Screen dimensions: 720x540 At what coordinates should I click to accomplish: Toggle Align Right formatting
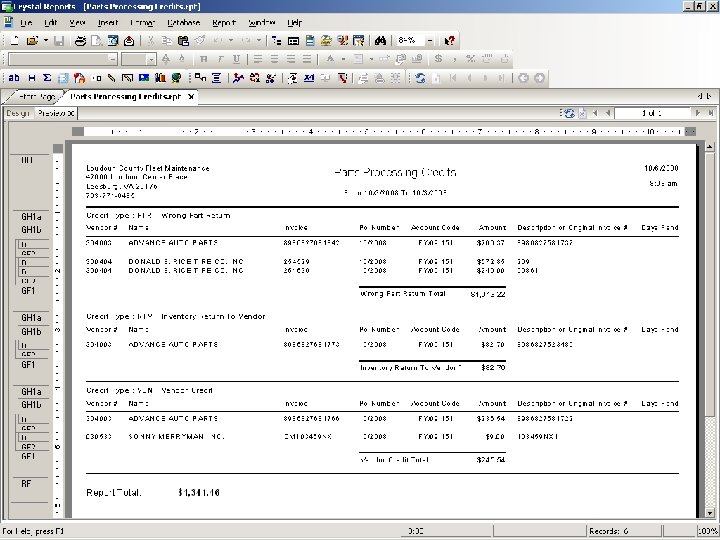pyautogui.click(x=291, y=59)
